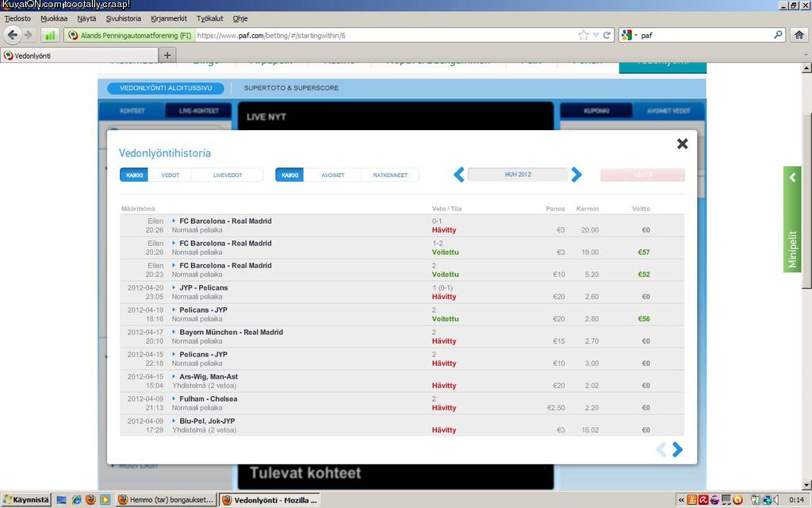Go to next month after HUH 2012
Image resolution: width=812 pixels, height=508 pixels.
576,175
